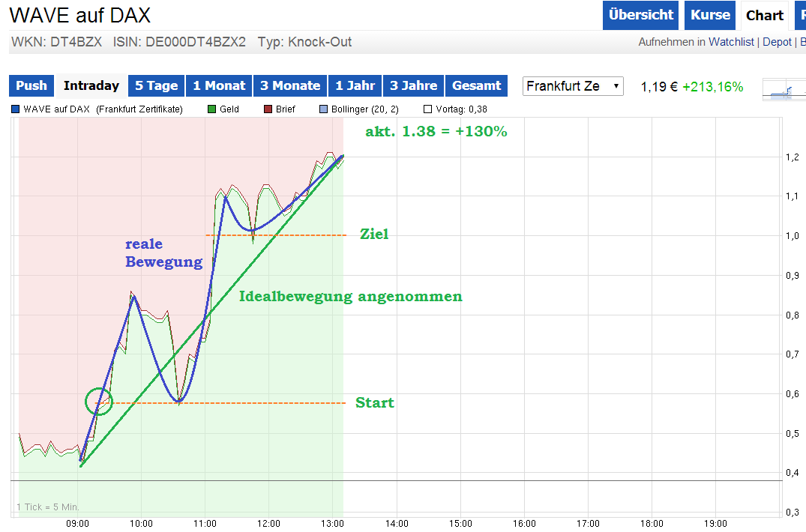Show the 3 Monate chart range
Screen dimensions: 806x532
click(x=290, y=85)
